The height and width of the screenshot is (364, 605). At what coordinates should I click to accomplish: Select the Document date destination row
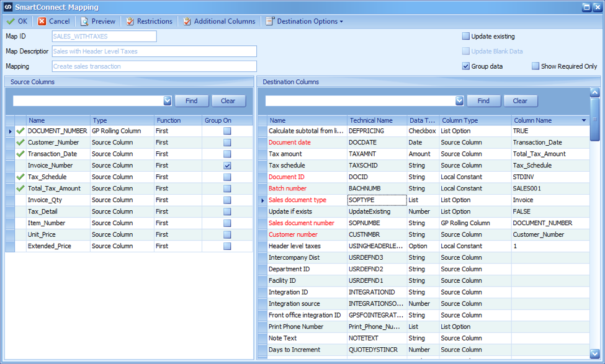click(424, 142)
